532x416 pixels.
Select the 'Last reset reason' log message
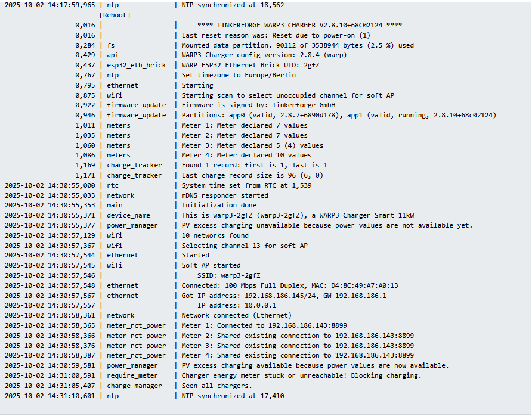click(276, 35)
